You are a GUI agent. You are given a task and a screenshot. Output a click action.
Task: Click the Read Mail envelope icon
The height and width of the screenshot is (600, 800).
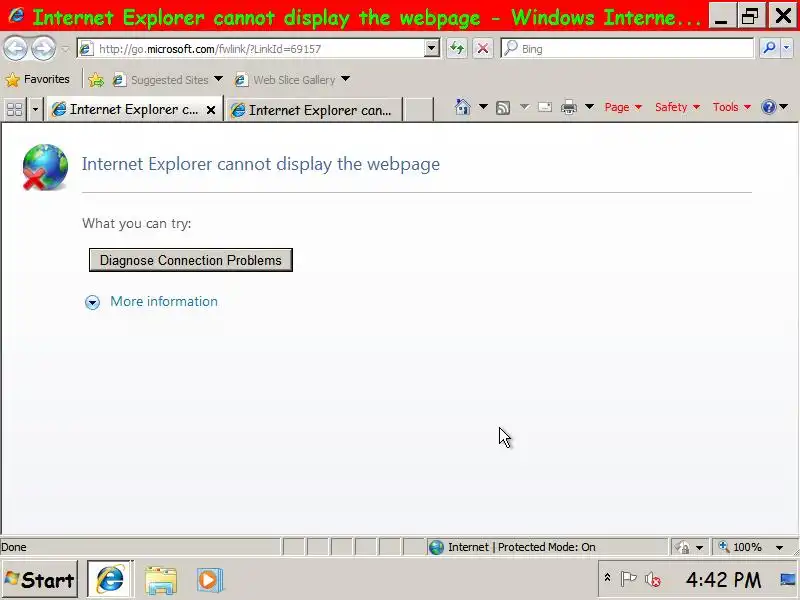pos(545,107)
